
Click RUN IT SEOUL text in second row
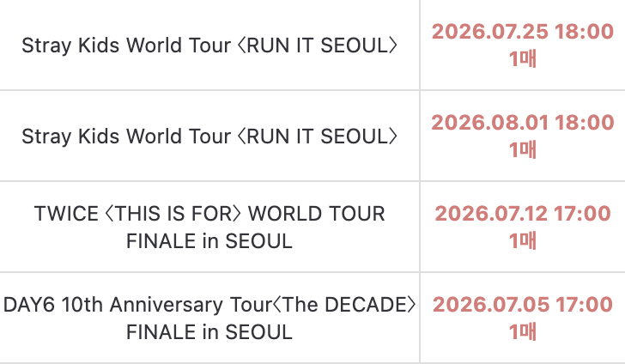(x=318, y=136)
